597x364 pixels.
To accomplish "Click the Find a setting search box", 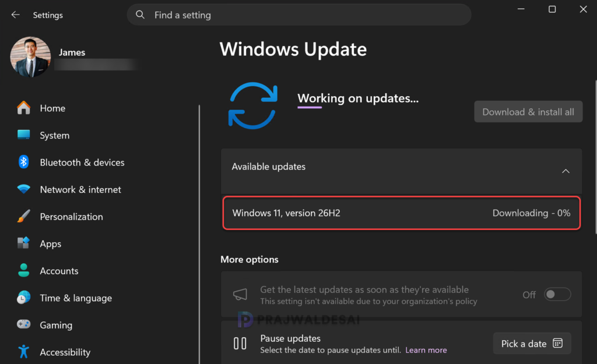I will pyautogui.click(x=299, y=15).
